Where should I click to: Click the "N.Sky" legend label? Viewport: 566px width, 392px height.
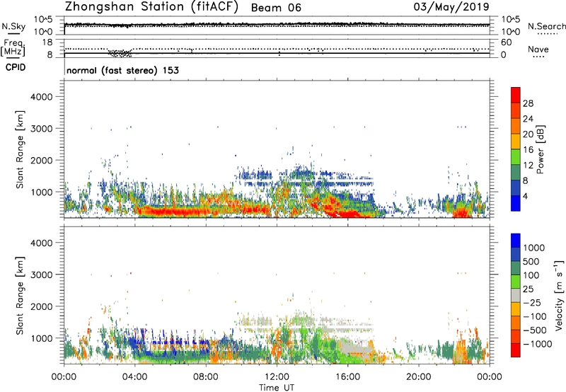pos(13,27)
